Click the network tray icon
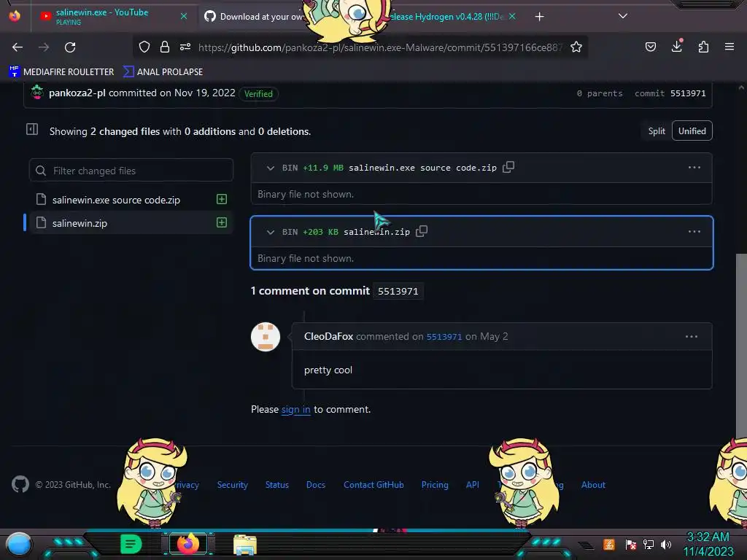 (648, 544)
